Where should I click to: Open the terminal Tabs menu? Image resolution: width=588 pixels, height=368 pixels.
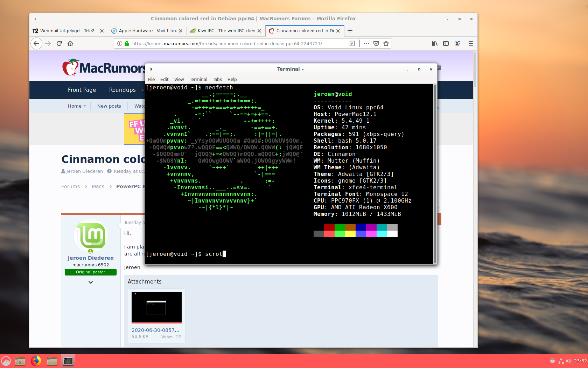click(217, 80)
